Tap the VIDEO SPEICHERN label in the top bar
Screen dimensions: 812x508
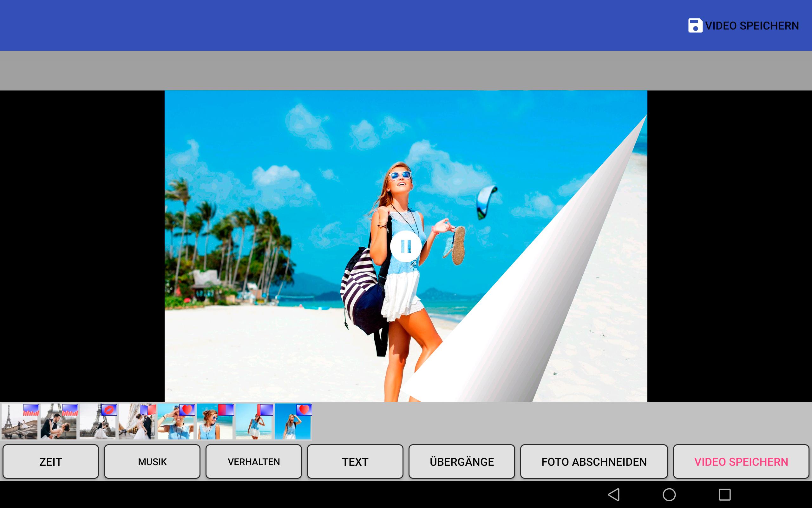[752, 25]
